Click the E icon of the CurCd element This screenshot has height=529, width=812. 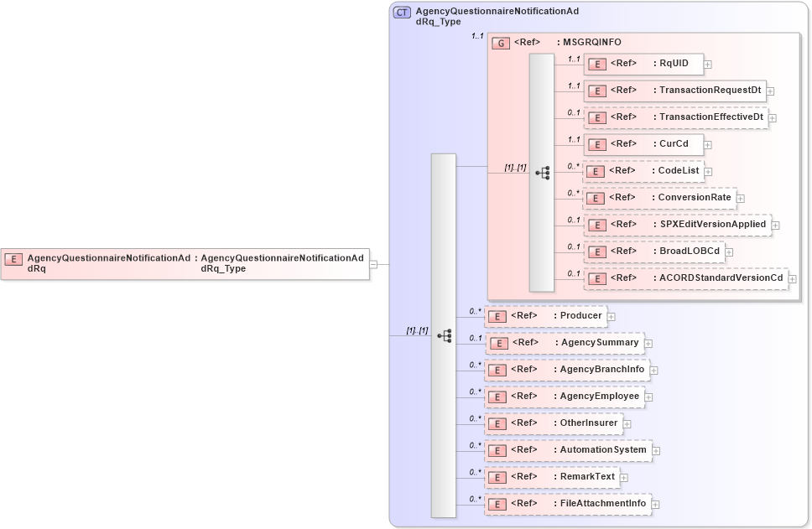(596, 144)
